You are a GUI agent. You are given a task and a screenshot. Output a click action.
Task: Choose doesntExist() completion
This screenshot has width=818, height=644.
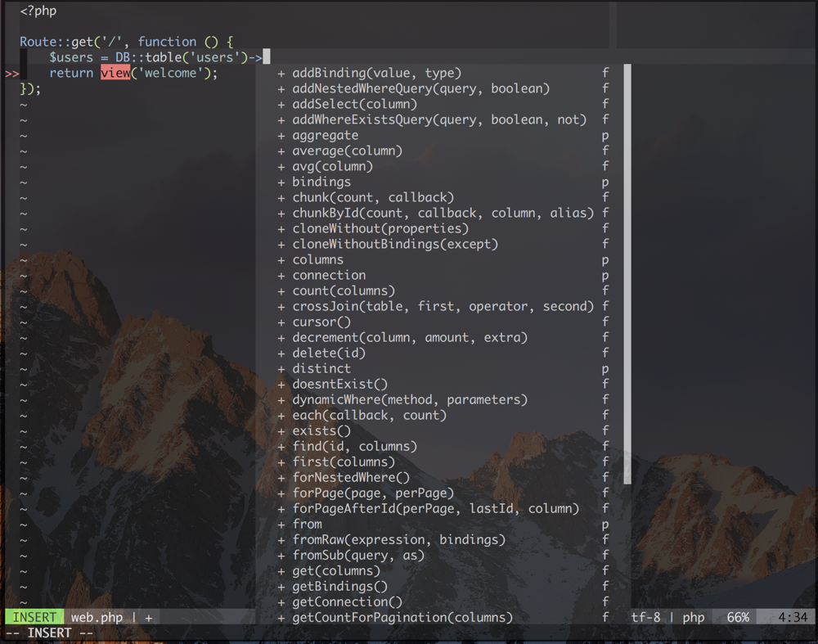443,384
